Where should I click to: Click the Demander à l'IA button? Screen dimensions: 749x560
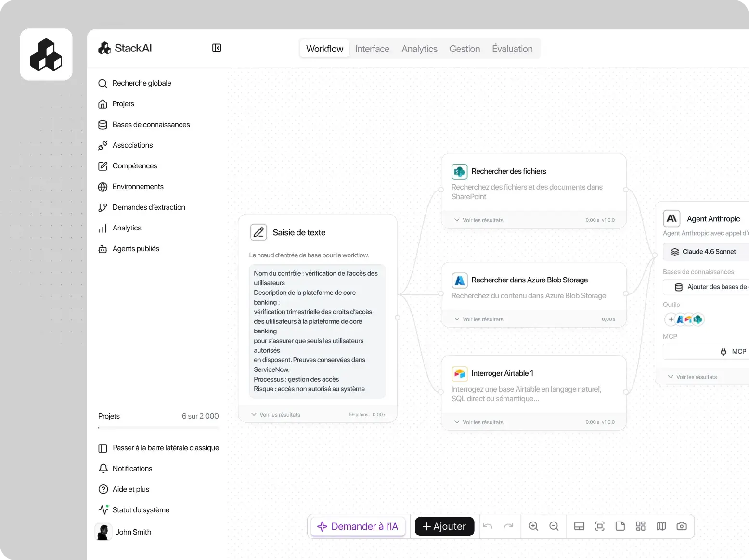358,526
